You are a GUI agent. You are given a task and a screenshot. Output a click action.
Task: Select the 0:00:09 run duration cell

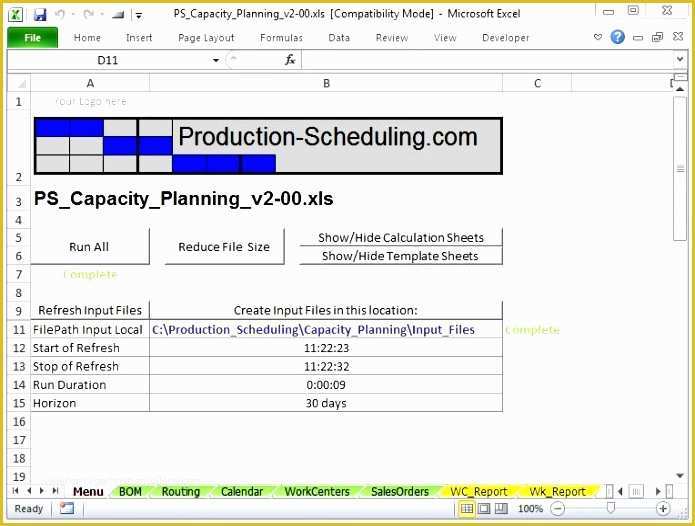326,385
